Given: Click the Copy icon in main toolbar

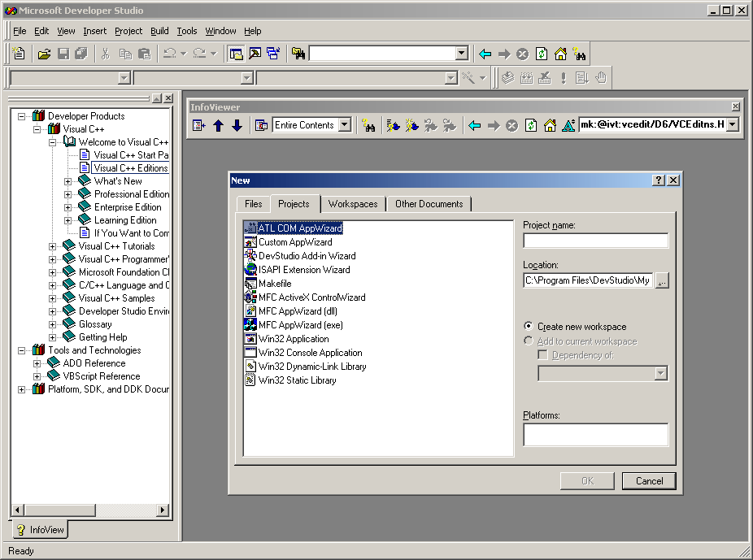Looking at the screenshot, I should [x=125, y=54].
